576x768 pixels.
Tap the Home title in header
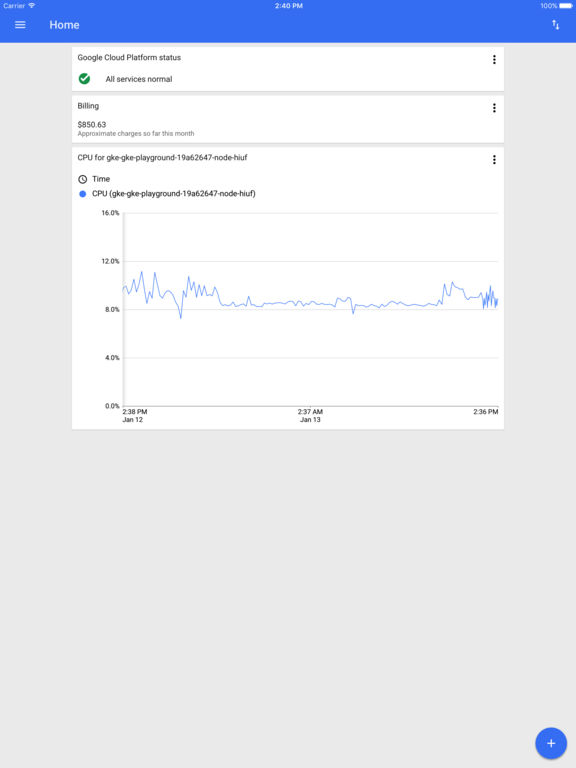tap(64, 25)
